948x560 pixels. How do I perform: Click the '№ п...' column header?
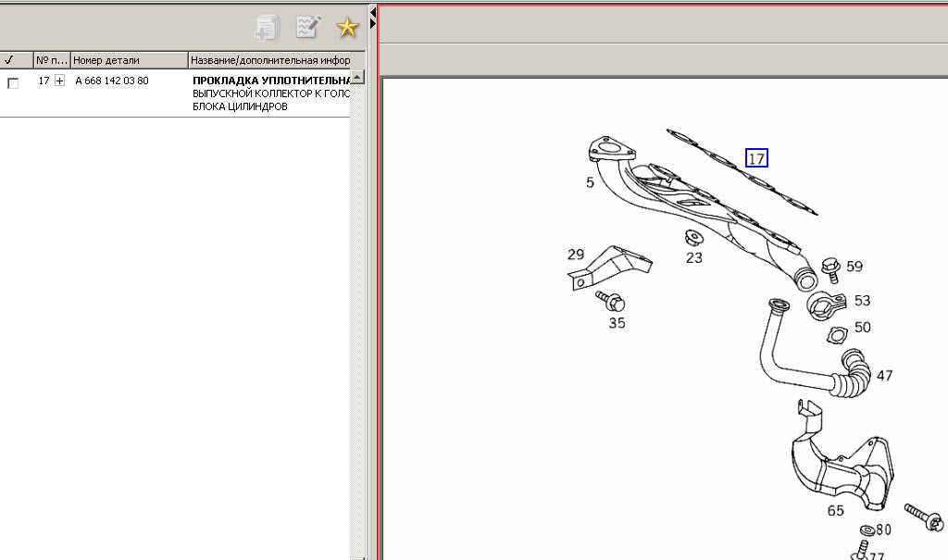click(50, 60)
